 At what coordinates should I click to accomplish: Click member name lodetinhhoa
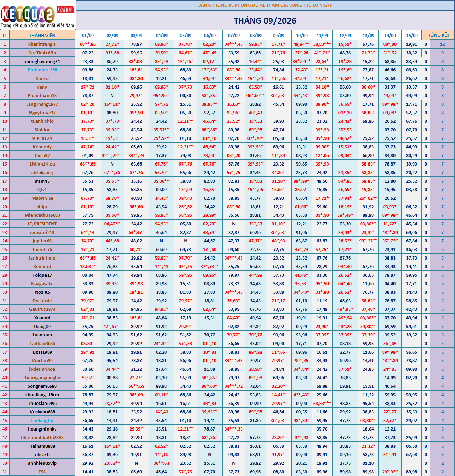tap(42, 369)
